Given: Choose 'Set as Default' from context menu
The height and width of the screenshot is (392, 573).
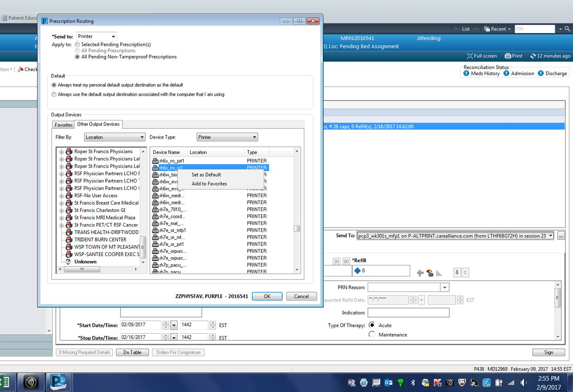Looking at the screenshot, I should [x=206, y=175].
